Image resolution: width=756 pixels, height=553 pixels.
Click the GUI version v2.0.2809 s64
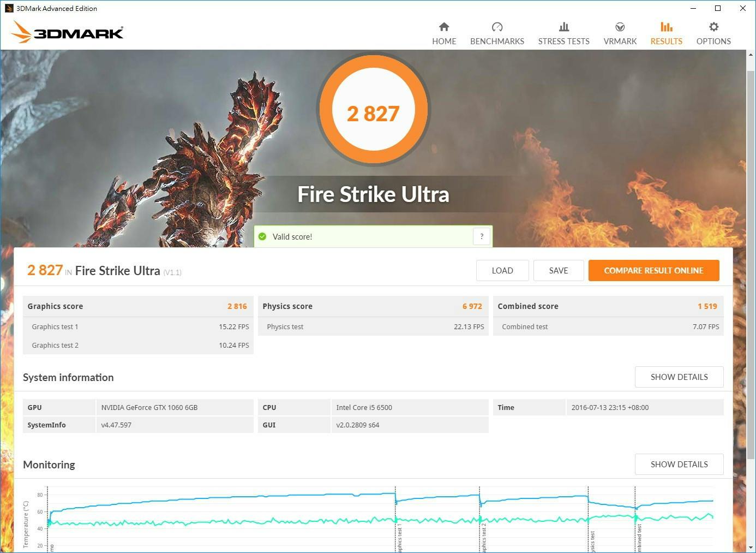358,425
